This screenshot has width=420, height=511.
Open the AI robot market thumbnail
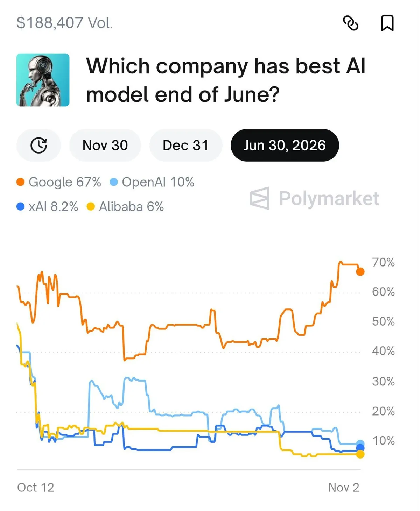(x=43, y=80)
